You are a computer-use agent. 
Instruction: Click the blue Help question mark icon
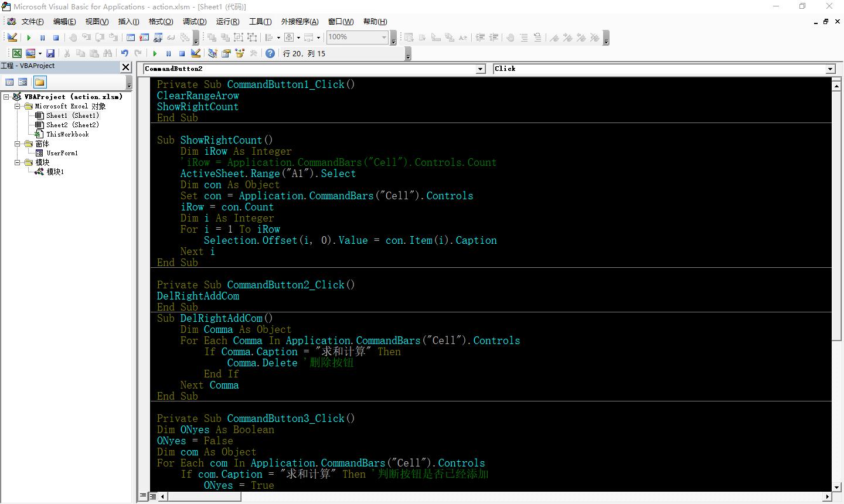[270, 53]
